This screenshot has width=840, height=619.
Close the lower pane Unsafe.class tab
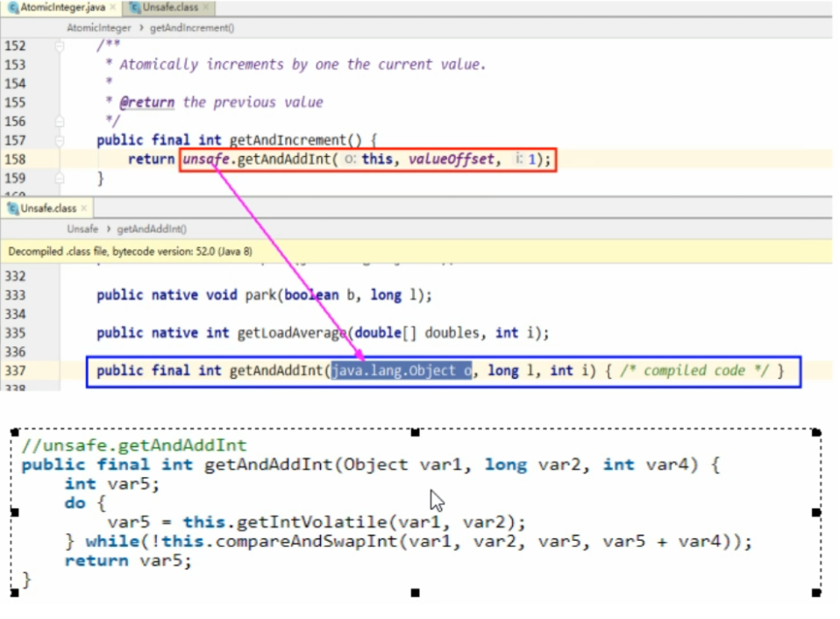(x=84, y=209)
